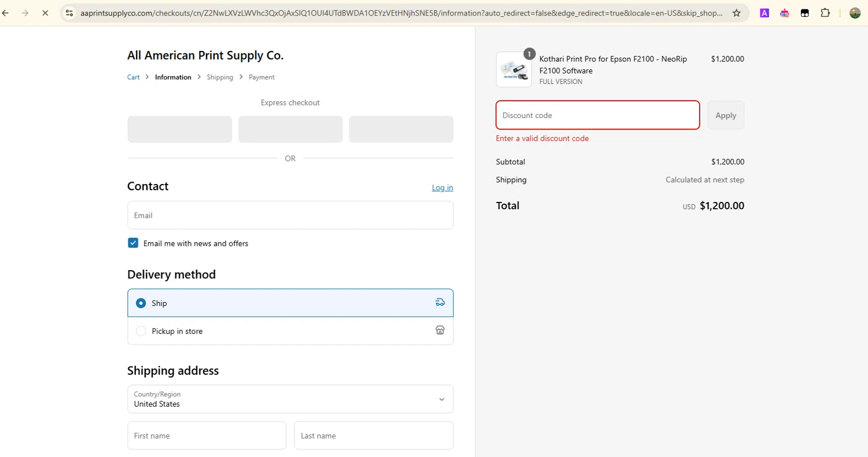The width and height of the screenshot is (868, 457).
Task: Click the browser forward arrow
Action: tap(25, 13)
